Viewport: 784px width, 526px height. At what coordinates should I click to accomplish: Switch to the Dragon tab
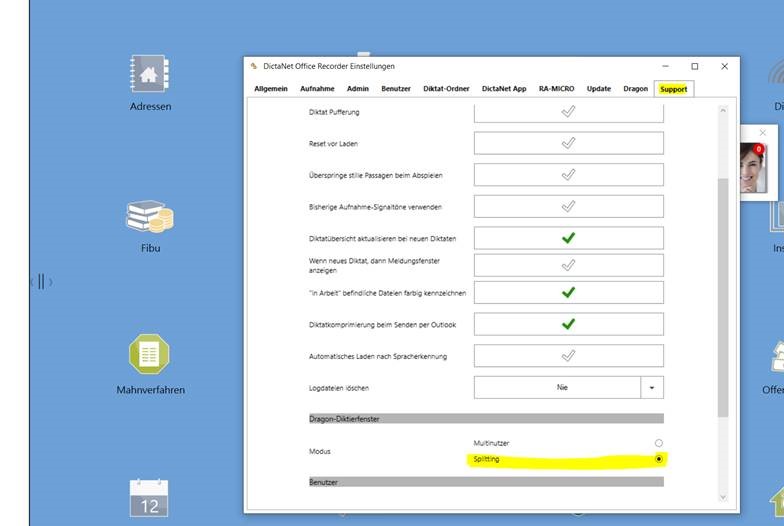click(x=636, y=88)
